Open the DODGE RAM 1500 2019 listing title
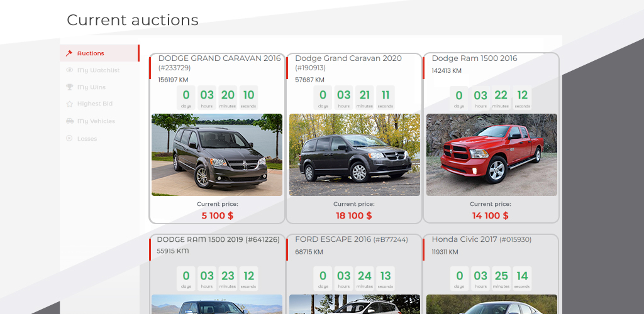Viewport: 644px width, 314px height. coord(218,239)
